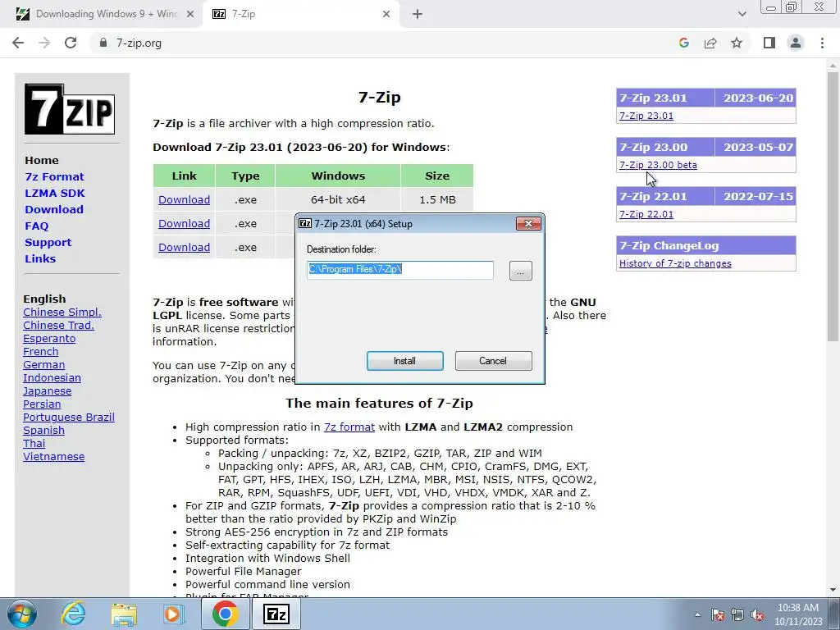This screenshot has width=840, height=630.
Task: Close the 7-Zip browser tab
Action: [x=386, y=15]
